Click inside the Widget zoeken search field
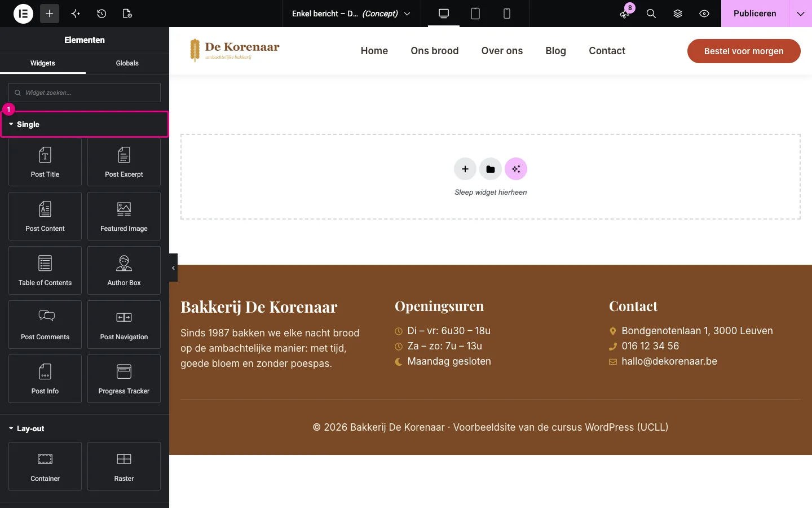This screenshot has width=812, height=508. [85, 93]
